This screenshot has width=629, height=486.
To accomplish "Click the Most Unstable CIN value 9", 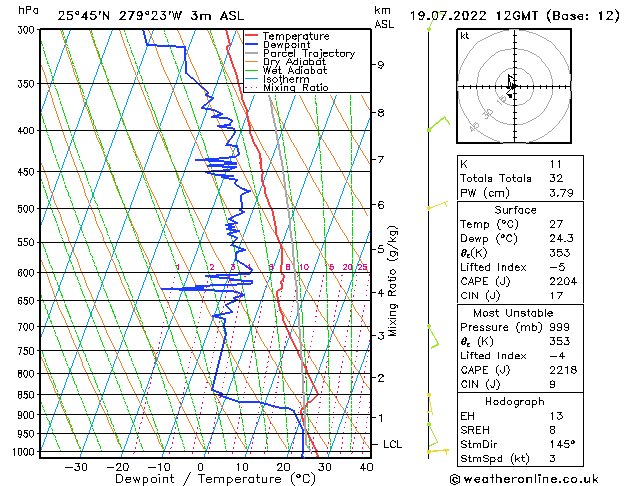I will click(552, 384).
